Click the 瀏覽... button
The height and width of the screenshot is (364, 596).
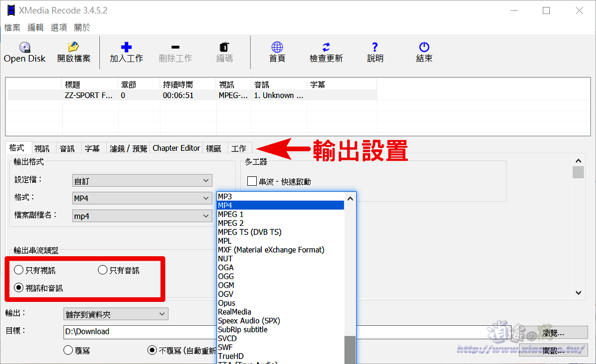click(553, 332)
